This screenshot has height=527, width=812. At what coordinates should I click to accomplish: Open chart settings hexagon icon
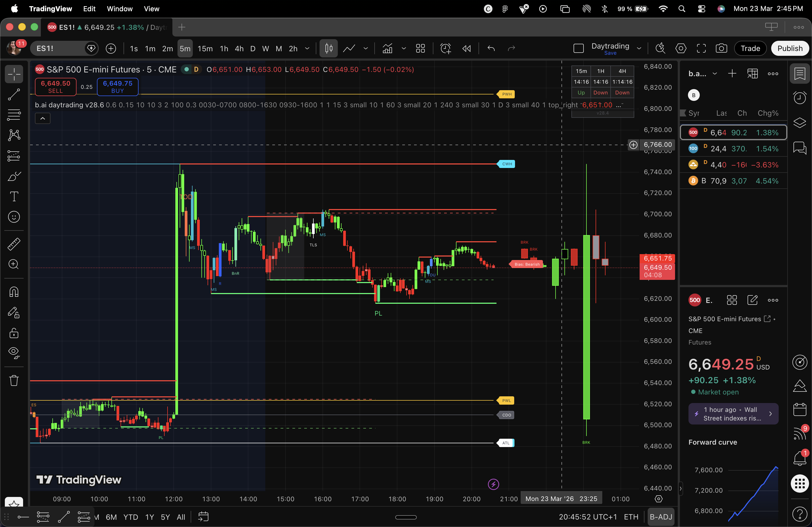[681, 48]
